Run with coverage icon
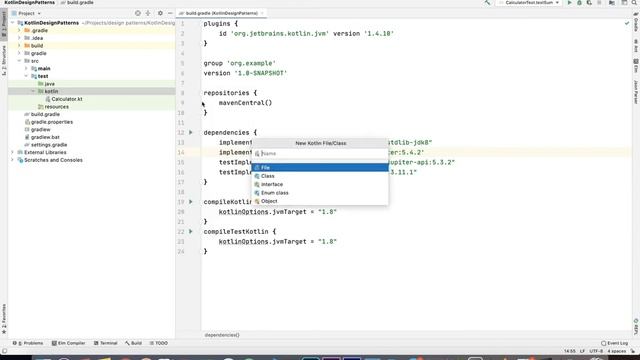Image resolution: width=640 pixels, height=360 pixels. [589, 2]
